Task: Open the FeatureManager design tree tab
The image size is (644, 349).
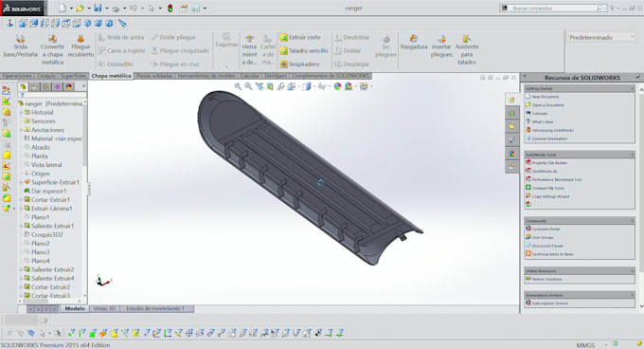Action: point(23,86)
